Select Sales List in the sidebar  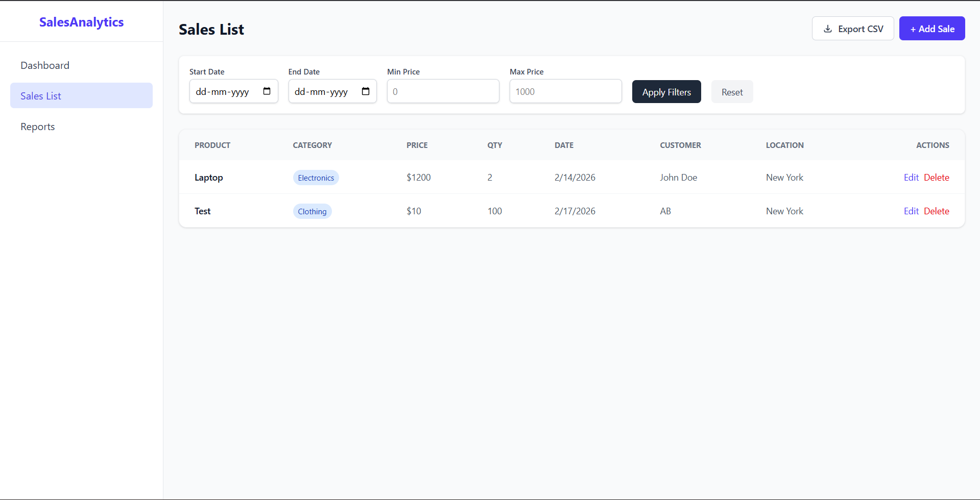tap(40, 95)
